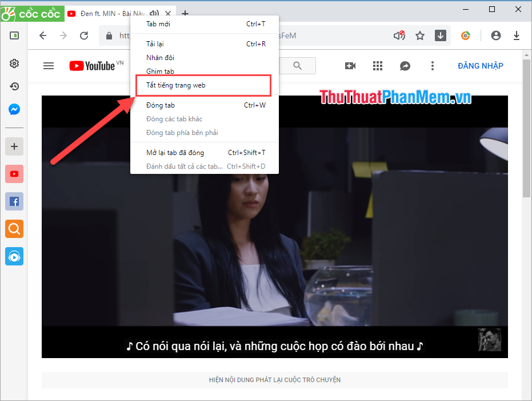Open the YouTube shortcut in the sidebar

(14, 173)
